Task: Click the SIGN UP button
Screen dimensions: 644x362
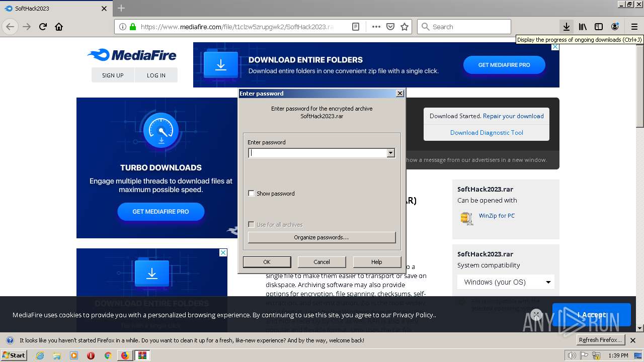Action: tap(113, 75)
